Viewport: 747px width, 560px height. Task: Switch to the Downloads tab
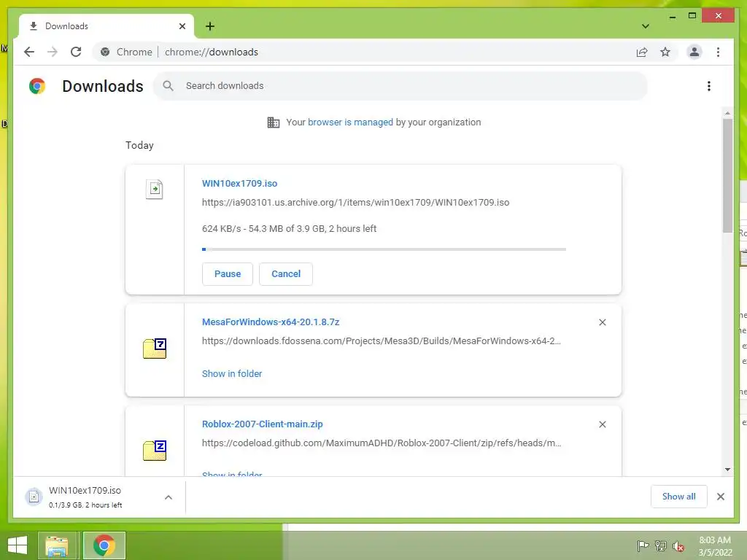click(x=105, y=26)
